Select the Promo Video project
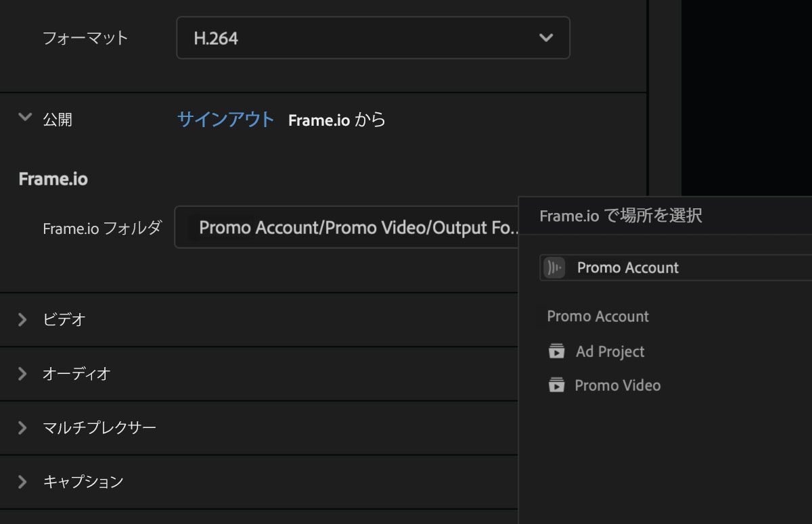The height and width of the screenshot is (524, 812). tap(617, 385)
